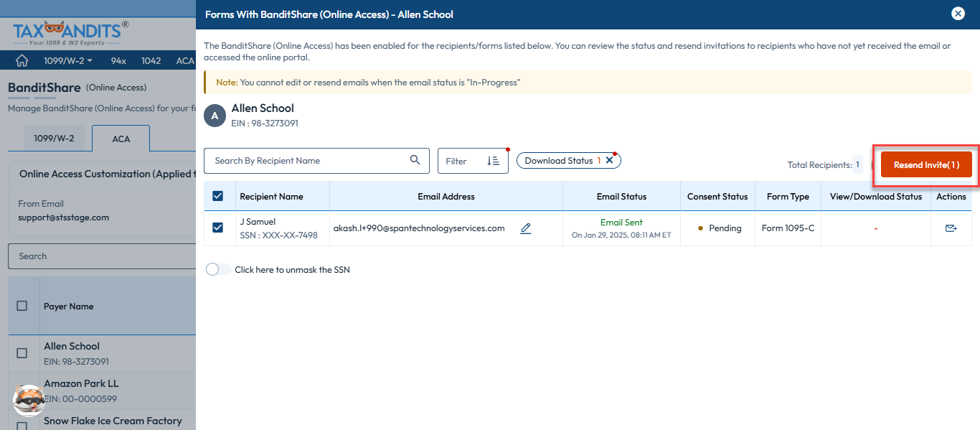Image resolution: width=980 pixels, height=430 pixels.
Task: Click the Total Recipients count badge
Action: coord(857,164)
